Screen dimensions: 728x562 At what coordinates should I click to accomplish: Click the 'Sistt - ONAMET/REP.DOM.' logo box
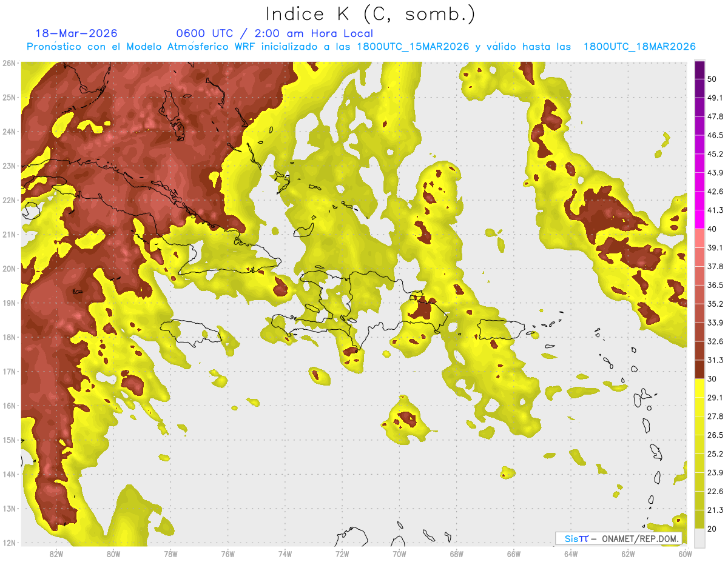coord(619,538)
